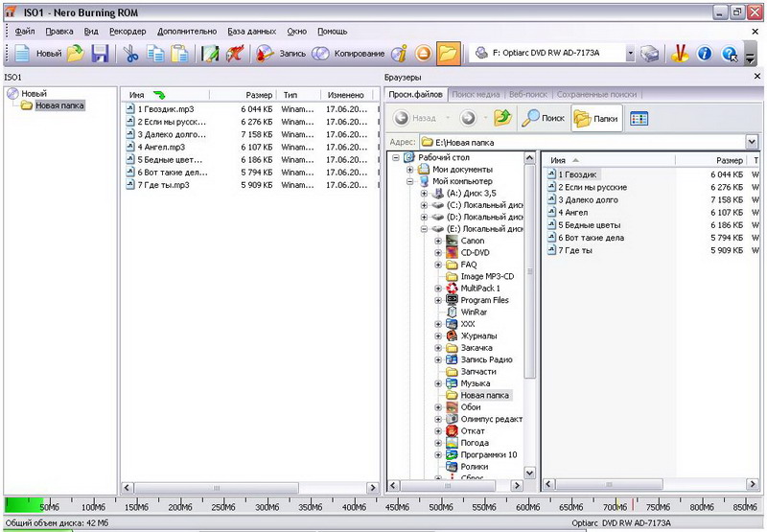Sort compilation by Изменено column
Image resolution: width=767 pixels, height=532 pixels.
pos(346,95)
